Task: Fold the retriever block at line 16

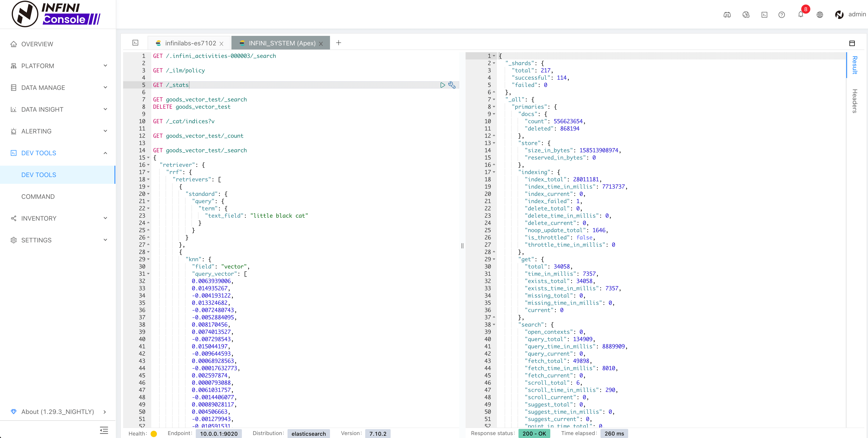Action: tap(149, 165)
